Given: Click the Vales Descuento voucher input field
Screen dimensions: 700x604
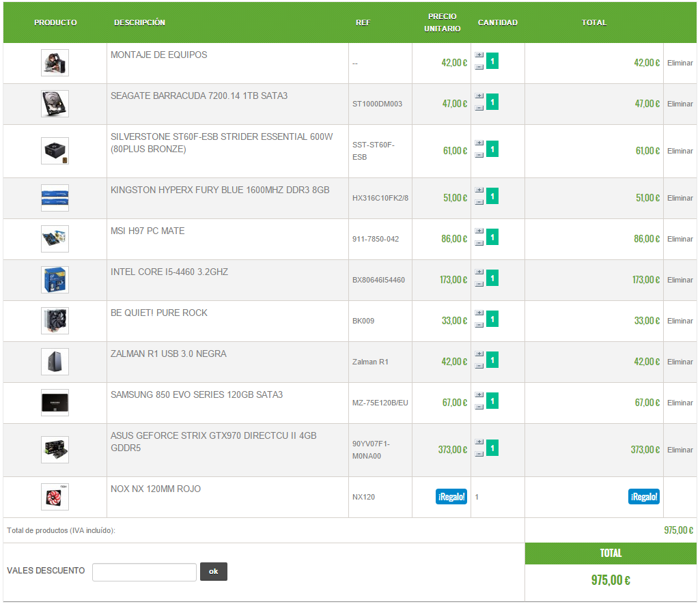Looking at the screenshot, I should pyautogui.click(x=144, y=573).
